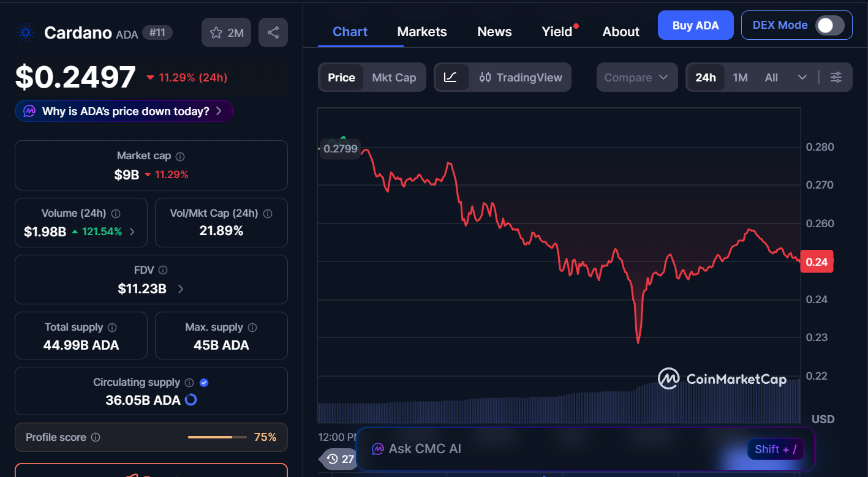Select the 1M time range
Image resolution: width=868 pixels, height=477 pixels.
(739, 77)
